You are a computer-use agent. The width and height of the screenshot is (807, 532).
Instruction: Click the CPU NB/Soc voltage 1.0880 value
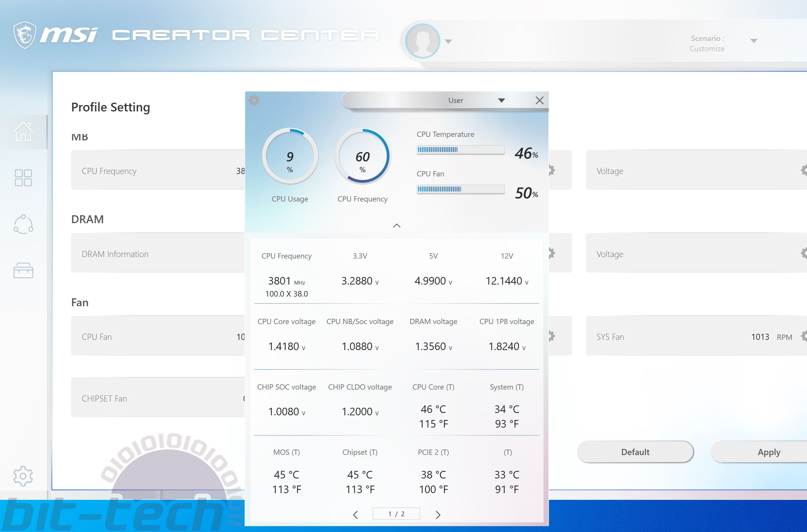360,346
